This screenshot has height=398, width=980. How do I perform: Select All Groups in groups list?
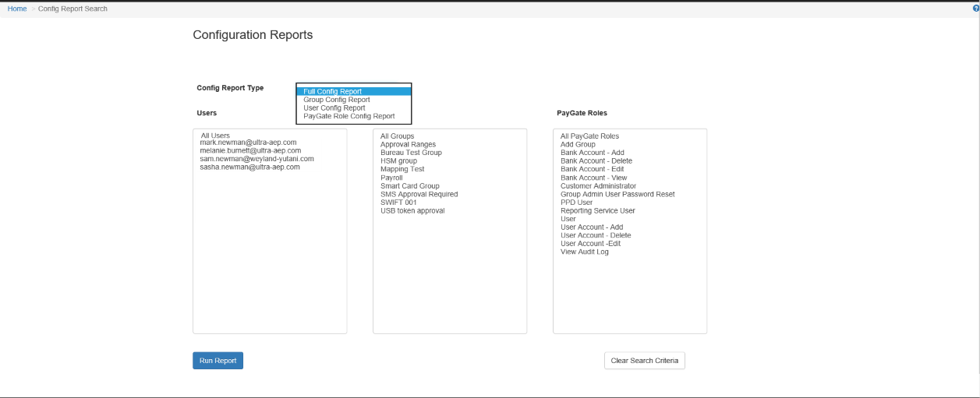point(397,136)
